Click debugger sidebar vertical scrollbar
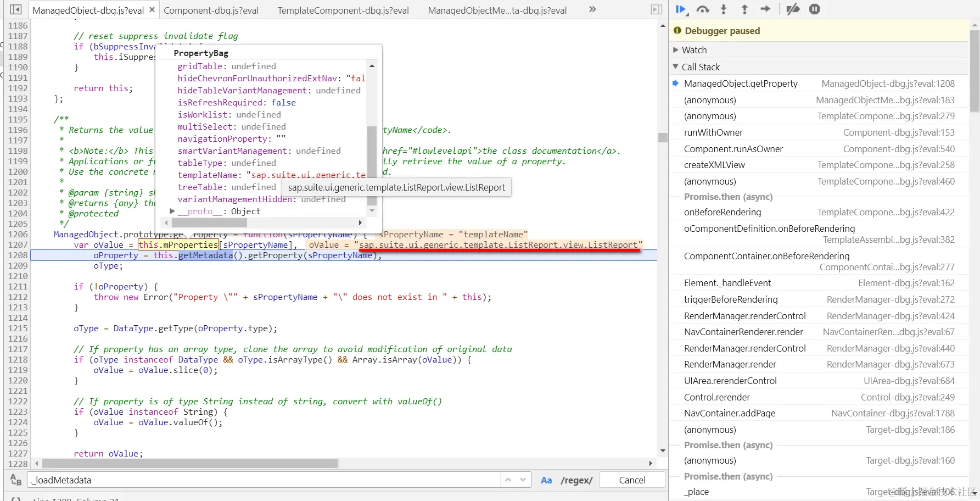980x501 pixels. 975,71
